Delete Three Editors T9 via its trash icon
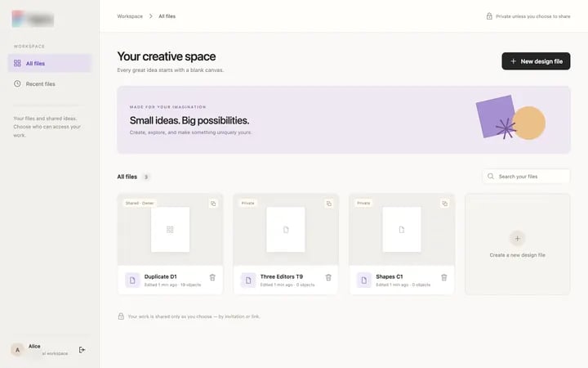588x368 pixels. point(328,277)
